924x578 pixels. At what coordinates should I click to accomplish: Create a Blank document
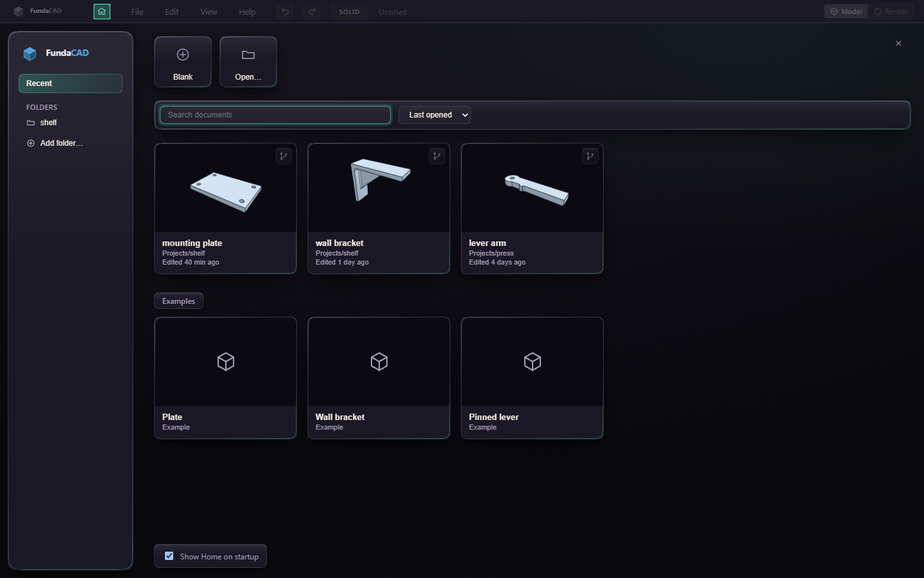(183, 62)
